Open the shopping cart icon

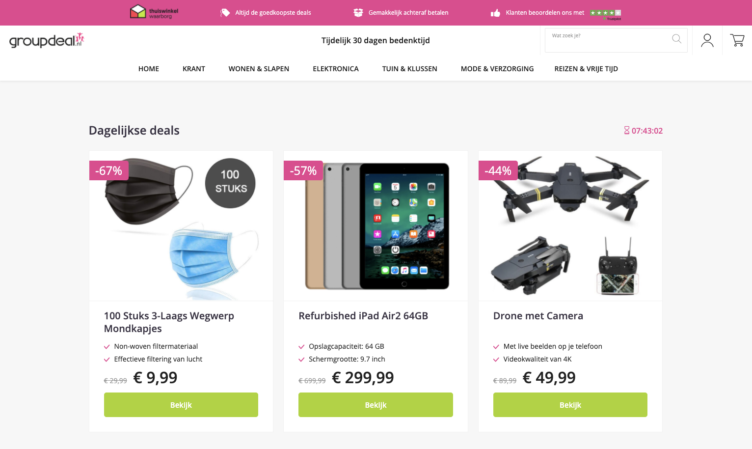(x=737, y=40)
